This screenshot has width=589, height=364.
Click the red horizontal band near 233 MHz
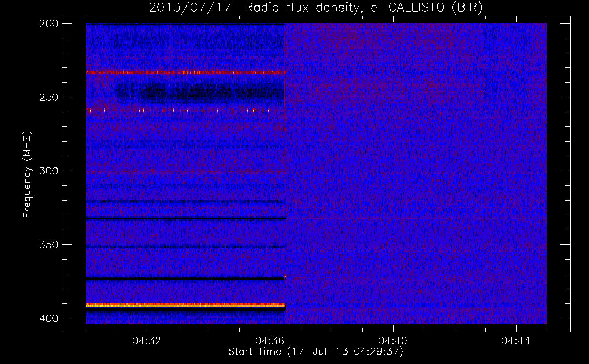pos(185,72)
